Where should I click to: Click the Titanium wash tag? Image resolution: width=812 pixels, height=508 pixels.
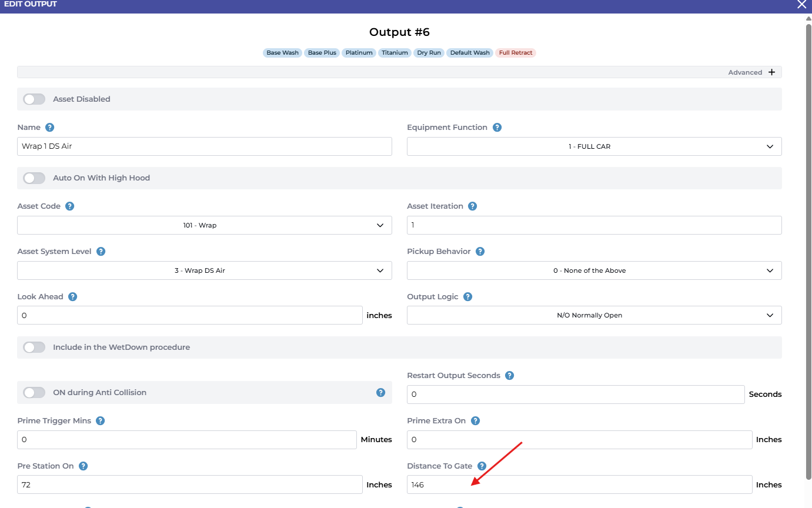(x=395, y=53)
